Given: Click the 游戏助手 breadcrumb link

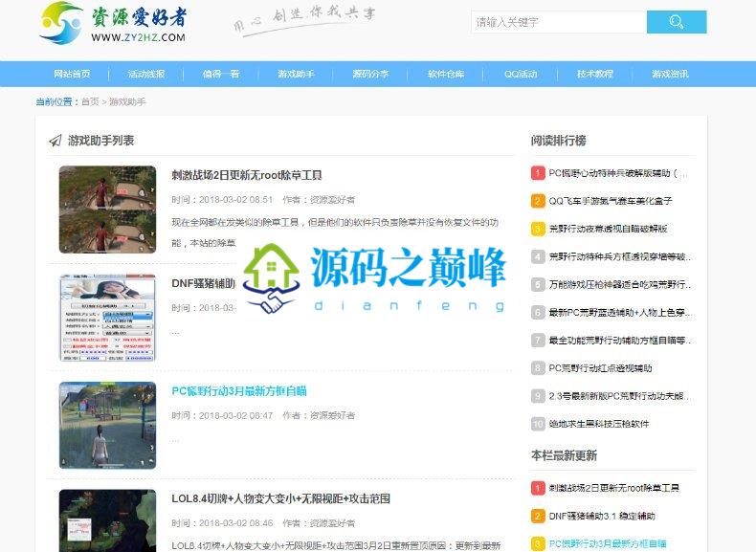Looking at the screenshot, I should (127, 101).
